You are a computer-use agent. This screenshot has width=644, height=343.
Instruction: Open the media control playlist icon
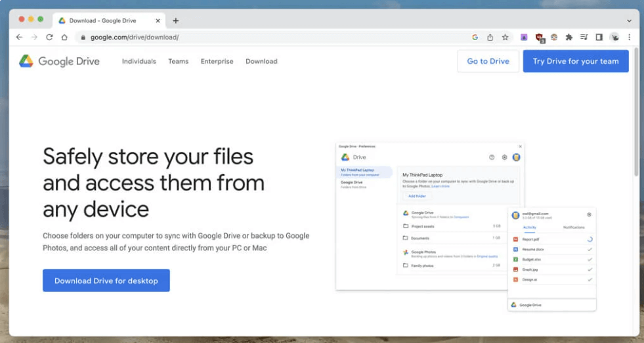tap(584, 37)
